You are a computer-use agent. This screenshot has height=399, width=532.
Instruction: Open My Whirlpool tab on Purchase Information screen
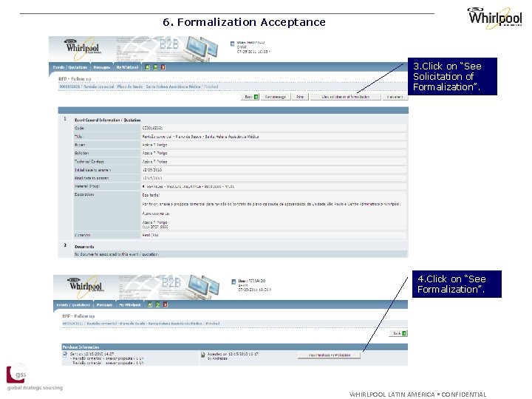[129, 304]
